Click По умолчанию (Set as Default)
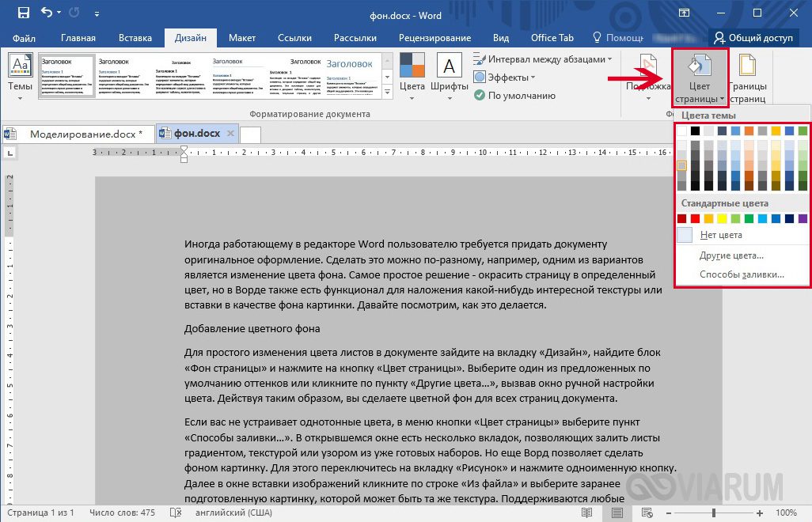The height and width of the screenshot is (522, 812). [514, 95]
